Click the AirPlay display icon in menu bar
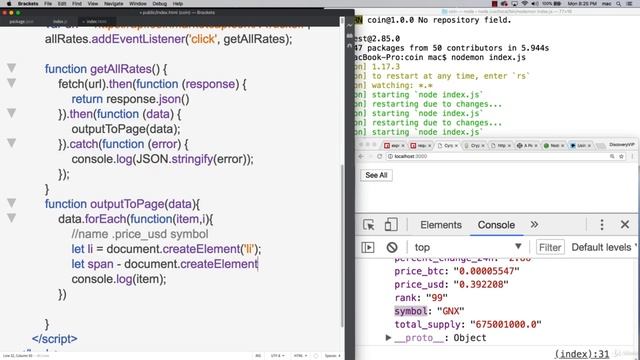This screenshot has width=640, height=360. 514,4
